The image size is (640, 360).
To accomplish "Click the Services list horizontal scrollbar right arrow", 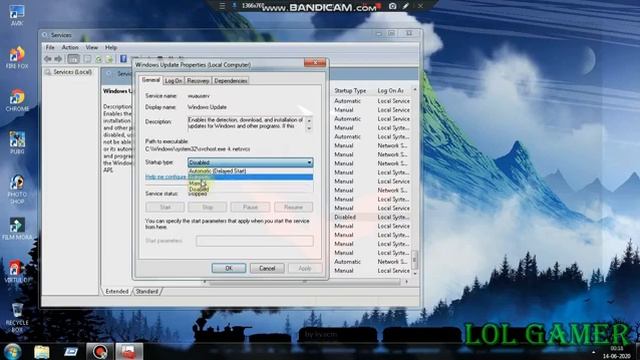I will pyautogui.click(x=407, y=282).
